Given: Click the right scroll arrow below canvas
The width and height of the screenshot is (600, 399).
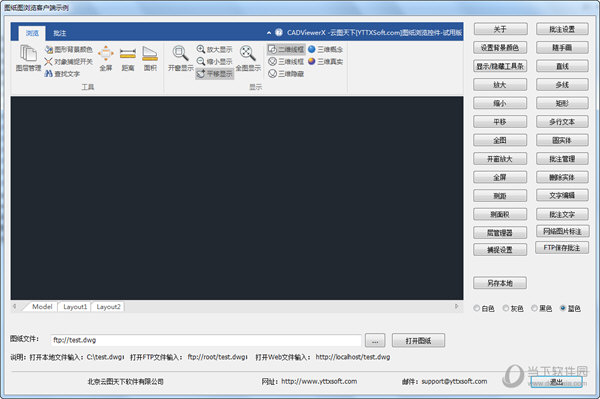Looking at the screenshot, I should pos(457,306).
